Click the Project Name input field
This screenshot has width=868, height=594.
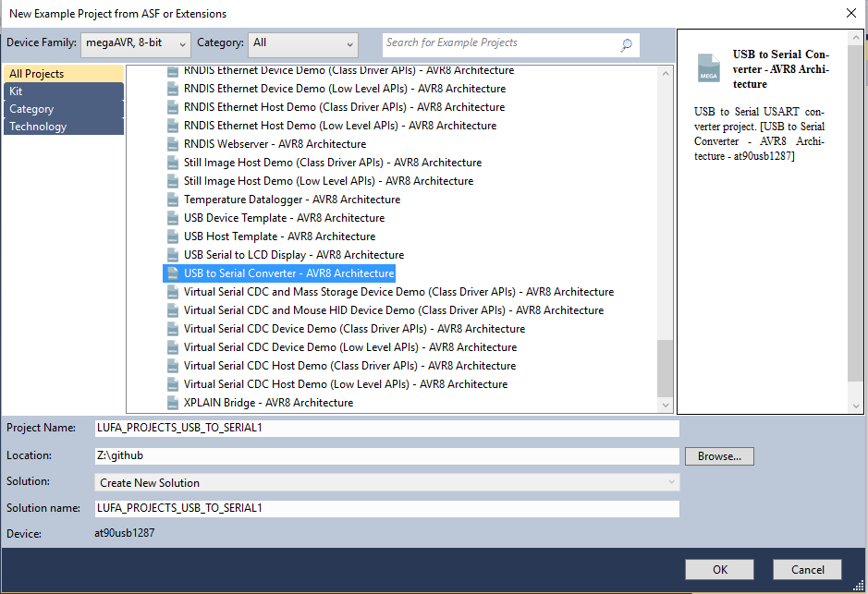(387, 428)
